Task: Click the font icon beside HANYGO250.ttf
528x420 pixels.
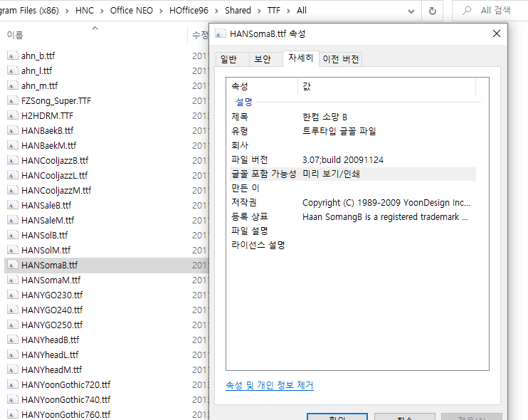Action: tap(13, 325)
